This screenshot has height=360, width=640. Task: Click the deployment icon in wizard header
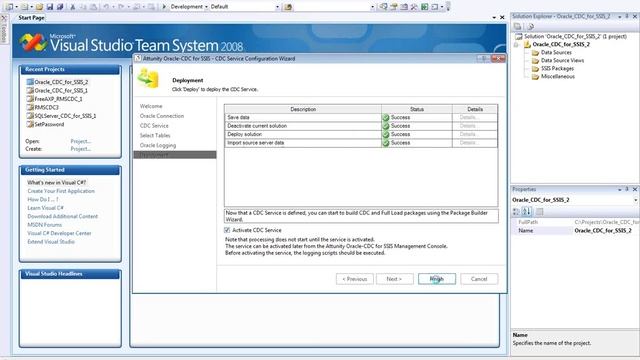148,78
